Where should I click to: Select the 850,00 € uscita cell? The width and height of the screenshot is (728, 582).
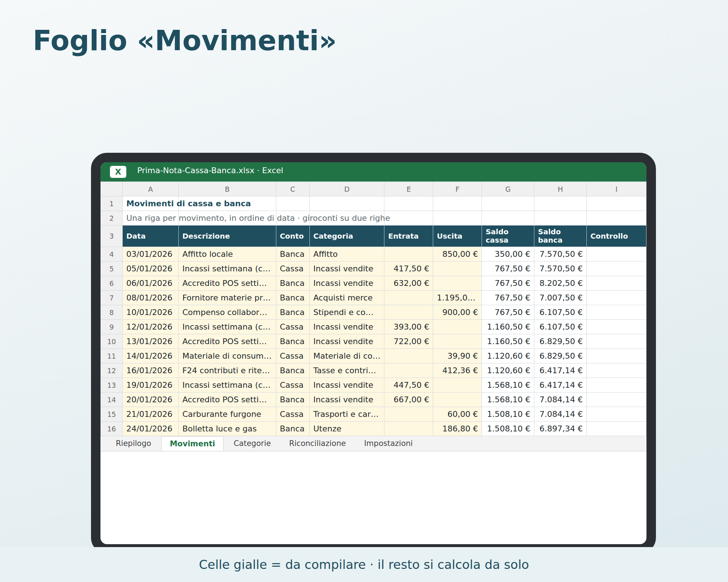tap(457, 254)
